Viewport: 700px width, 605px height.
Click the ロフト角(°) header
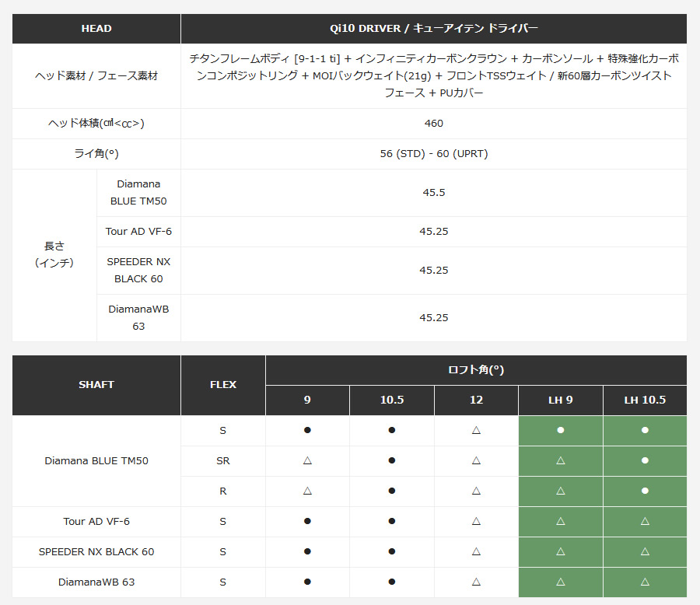tap(476, 369)
